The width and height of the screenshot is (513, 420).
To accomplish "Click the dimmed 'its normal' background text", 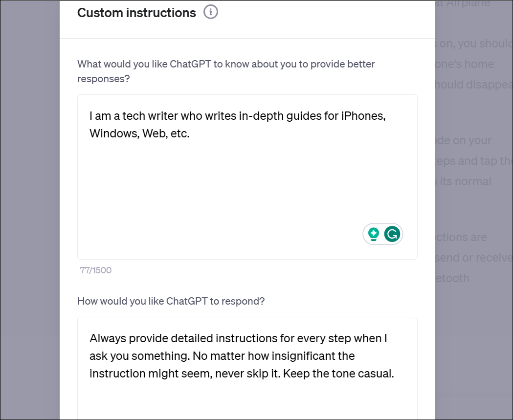I will [x=465, y=181].
